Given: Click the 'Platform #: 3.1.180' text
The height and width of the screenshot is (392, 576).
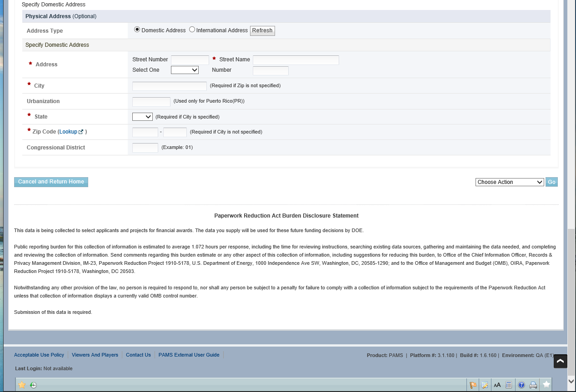Looking at the screenshot, I should click(x=432, y=355).
